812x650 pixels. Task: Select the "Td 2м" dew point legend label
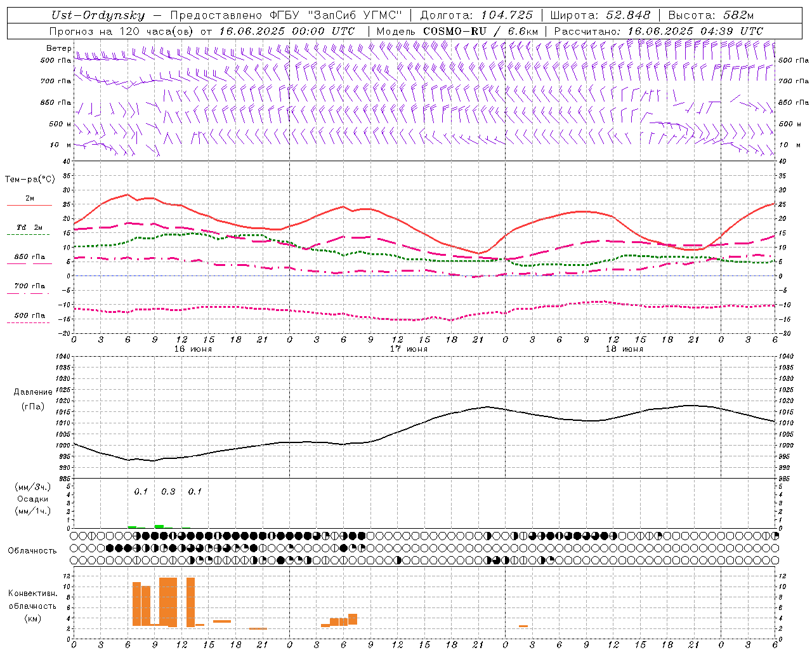29,227
